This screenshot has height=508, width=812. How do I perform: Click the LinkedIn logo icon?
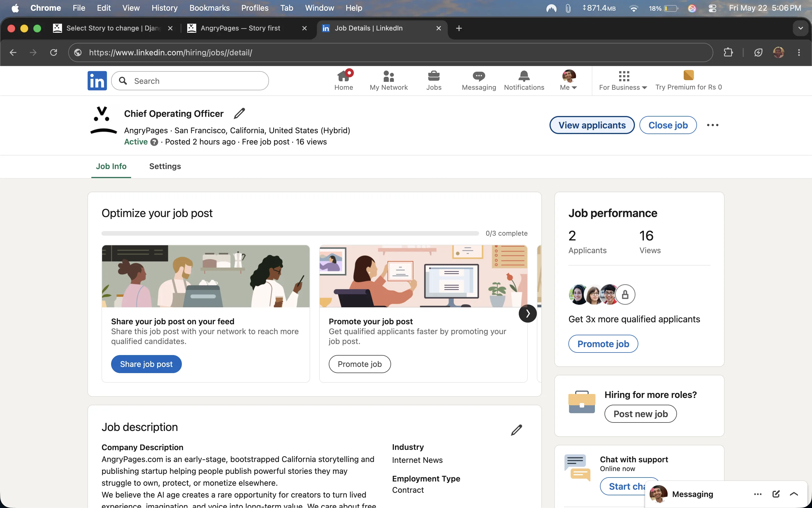click(x=97, y=81)
